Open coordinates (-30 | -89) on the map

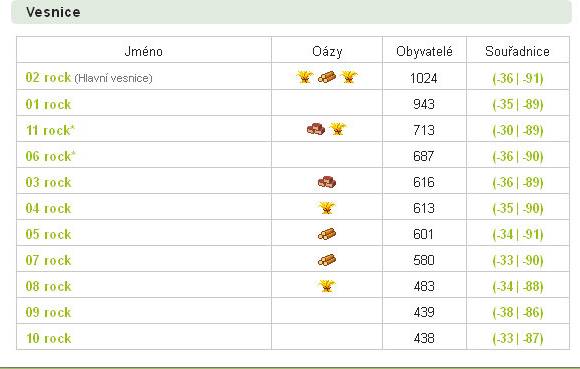(x=517, y=130)
